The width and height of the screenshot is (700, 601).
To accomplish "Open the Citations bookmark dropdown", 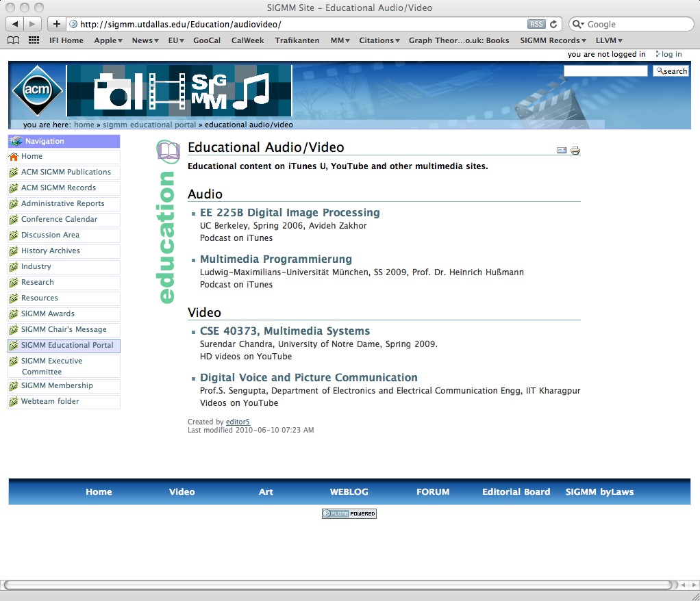I will coord(379,40).
